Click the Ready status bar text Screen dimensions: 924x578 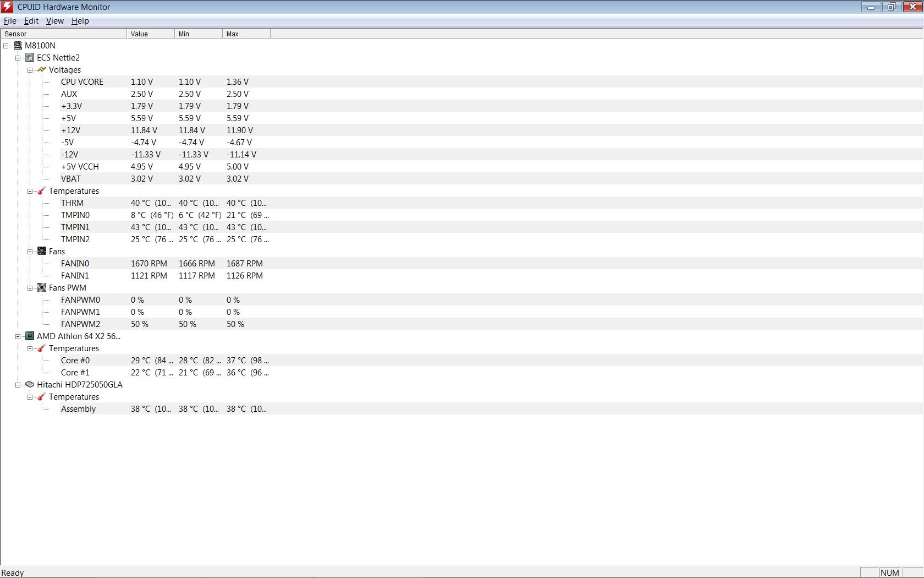pyautogui.click(x=13, y=573)
